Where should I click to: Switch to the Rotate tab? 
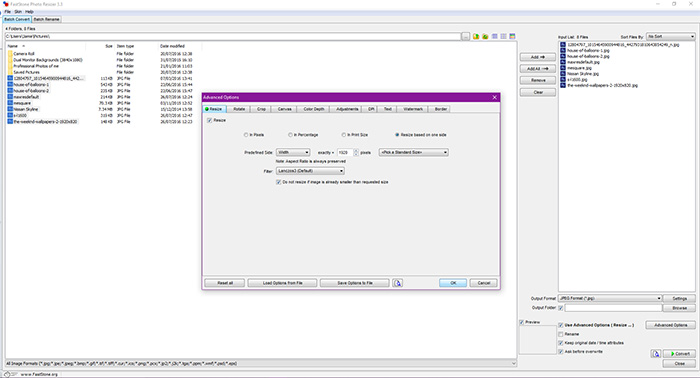[x=239, y=109]
